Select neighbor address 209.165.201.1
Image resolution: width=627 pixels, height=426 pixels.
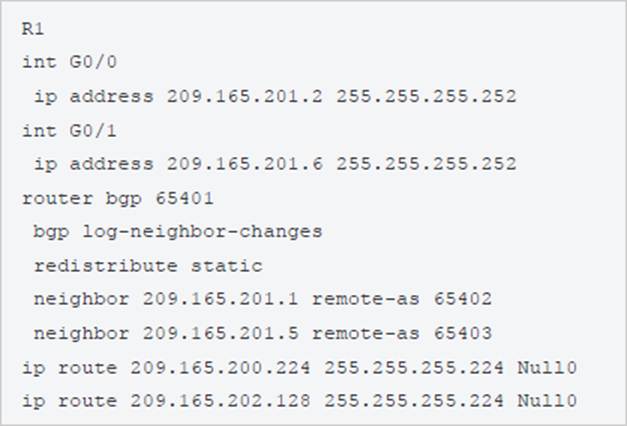click(221, 300)
